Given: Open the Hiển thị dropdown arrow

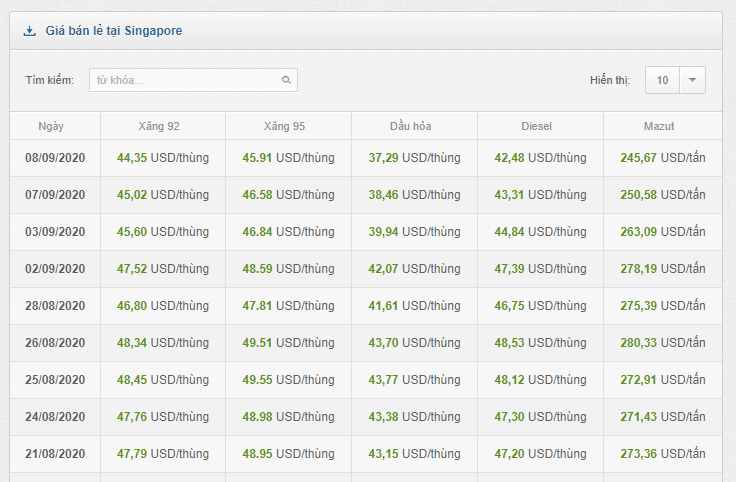Looking at the screenshot, I should click(692, 80).
